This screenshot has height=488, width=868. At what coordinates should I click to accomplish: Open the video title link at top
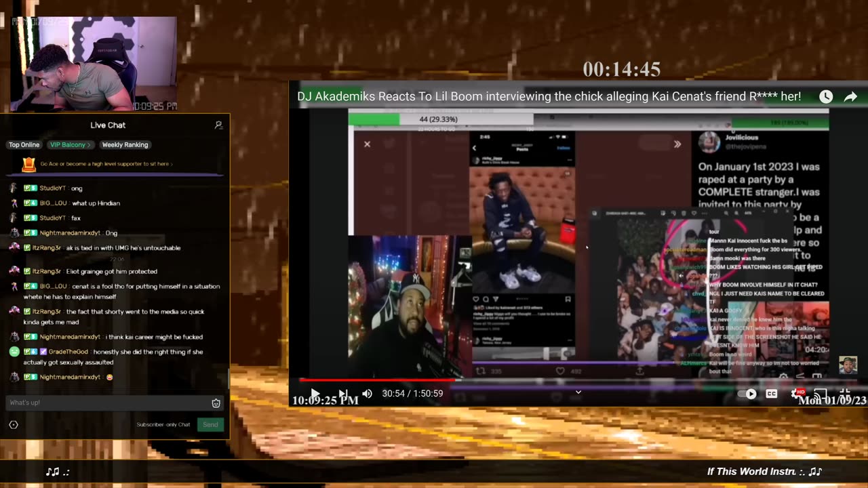pyautogui.click(x=549, y=97)
